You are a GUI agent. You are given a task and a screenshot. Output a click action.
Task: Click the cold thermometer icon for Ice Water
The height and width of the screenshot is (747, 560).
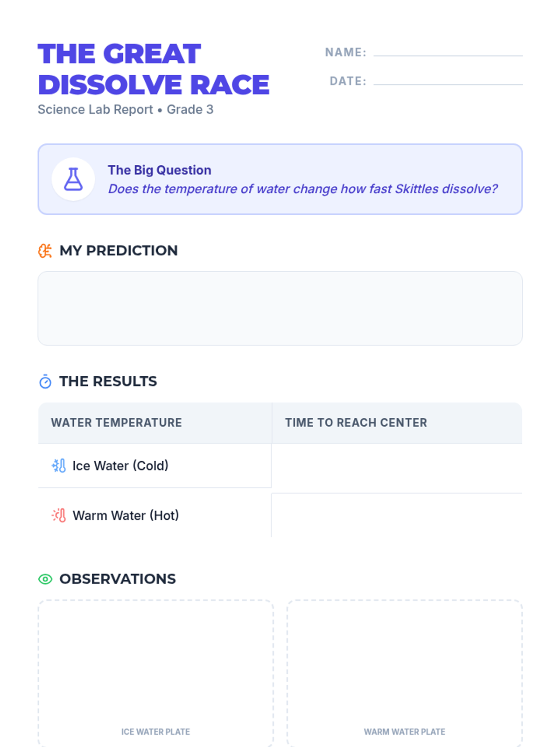tap(59, 465)
